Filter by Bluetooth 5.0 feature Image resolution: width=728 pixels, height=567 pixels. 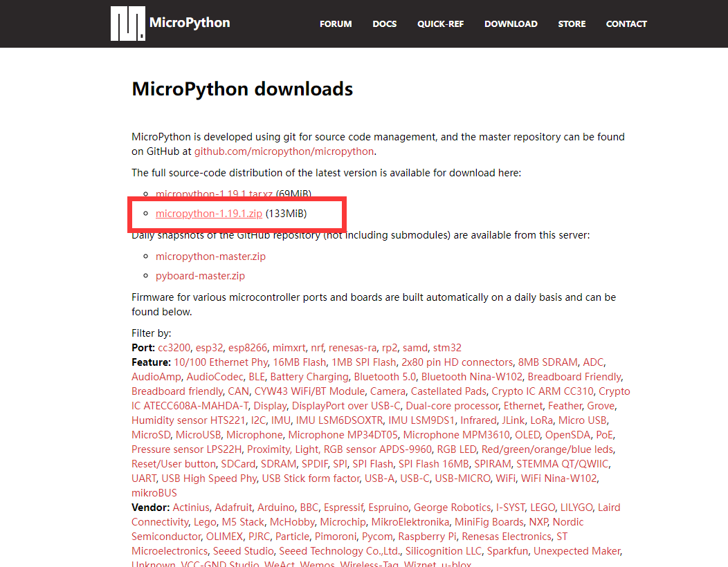point(385,376)
